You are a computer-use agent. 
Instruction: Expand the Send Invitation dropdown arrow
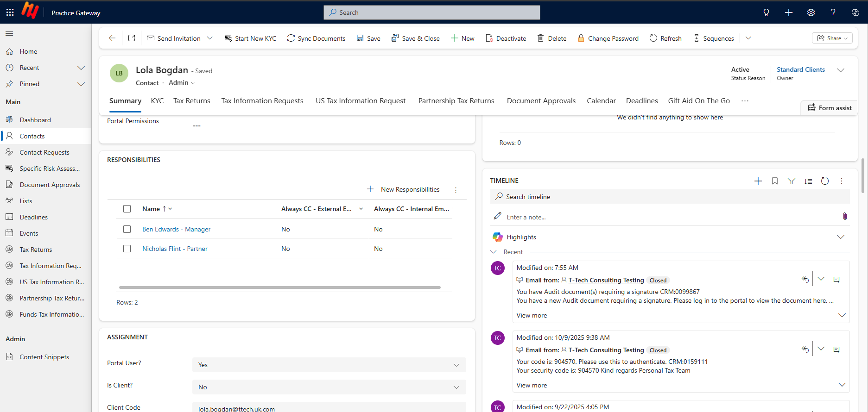pyautogui.click(x=210, y=38)
